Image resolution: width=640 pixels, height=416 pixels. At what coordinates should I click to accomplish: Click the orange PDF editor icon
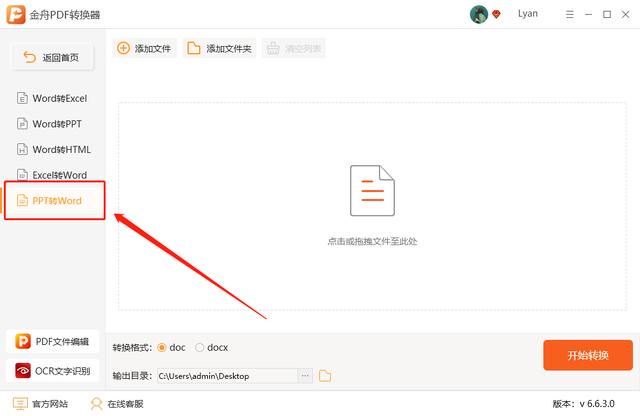(x=23, y=341)
